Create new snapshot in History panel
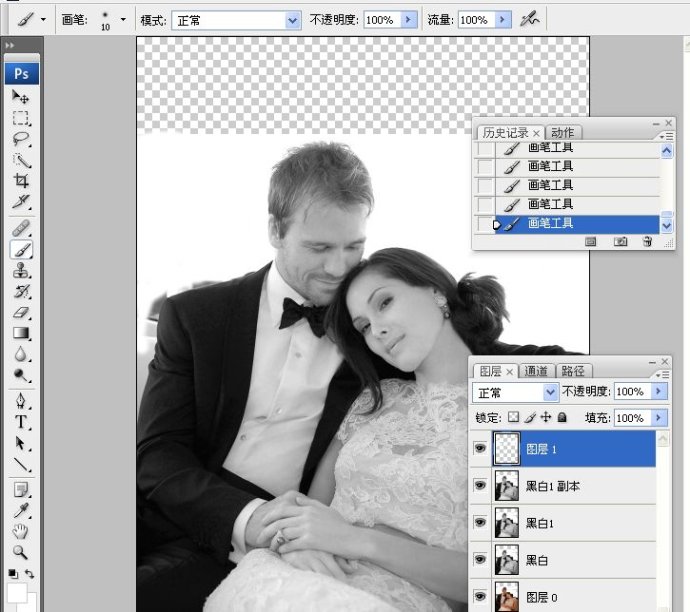Screen dimensions: 690x612 click(620, 241)
